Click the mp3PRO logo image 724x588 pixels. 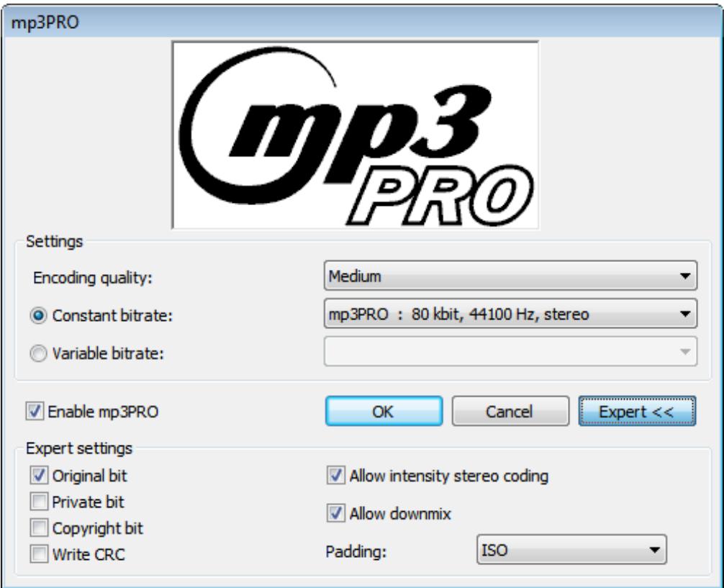356,135
